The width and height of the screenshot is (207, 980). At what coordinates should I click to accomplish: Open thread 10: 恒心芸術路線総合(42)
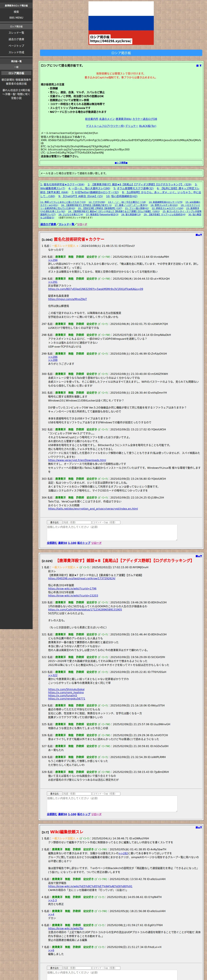tap(122, 196)
